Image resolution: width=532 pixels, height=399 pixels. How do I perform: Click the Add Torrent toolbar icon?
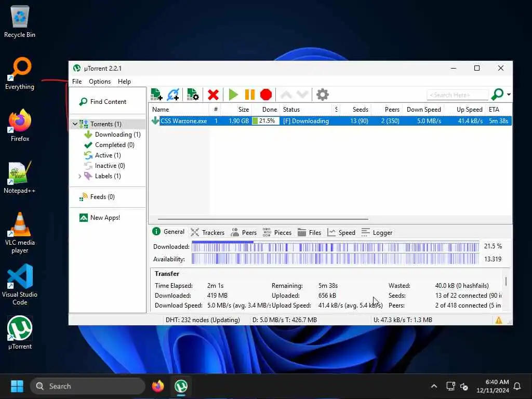click(156, 95)
